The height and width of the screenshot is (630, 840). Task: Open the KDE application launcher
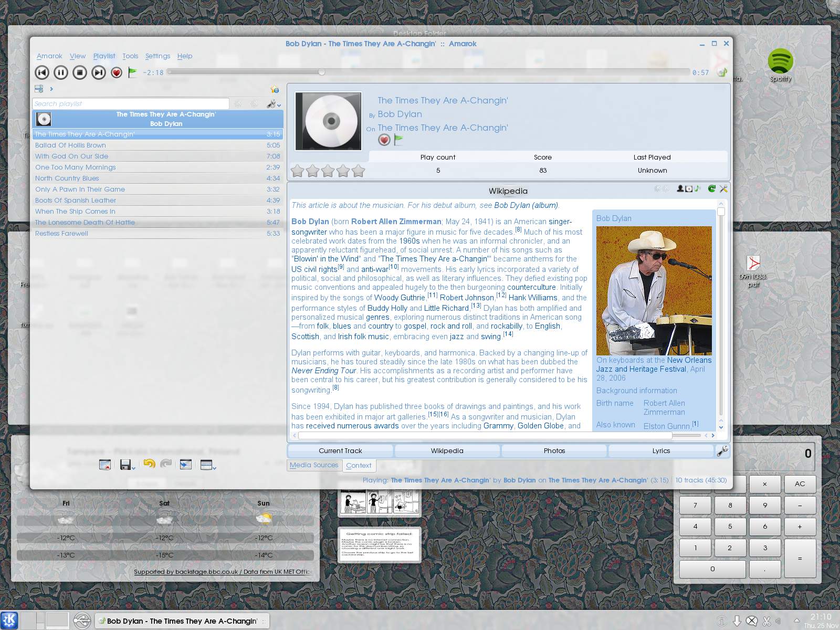(9, 621)
